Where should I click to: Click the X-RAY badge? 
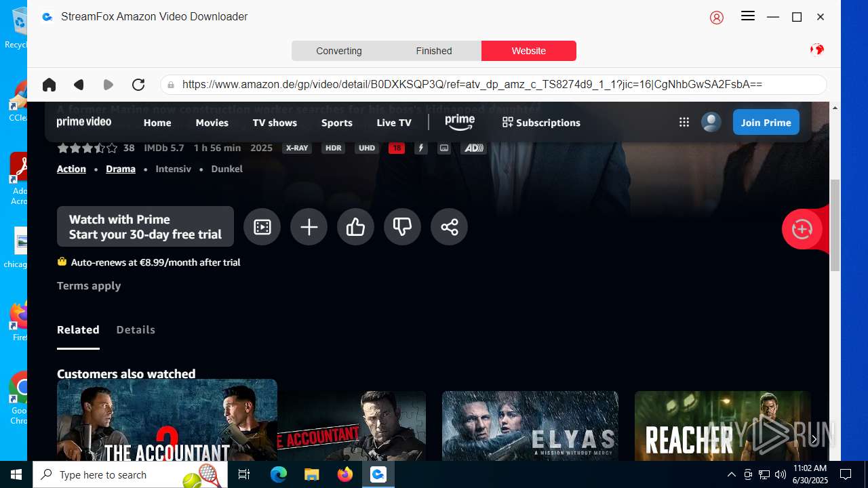[297, 148]
